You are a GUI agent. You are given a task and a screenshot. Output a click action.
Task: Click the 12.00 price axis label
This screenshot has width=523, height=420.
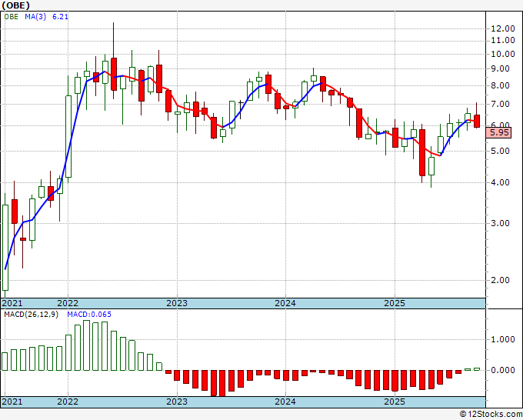tap(502, 28)
